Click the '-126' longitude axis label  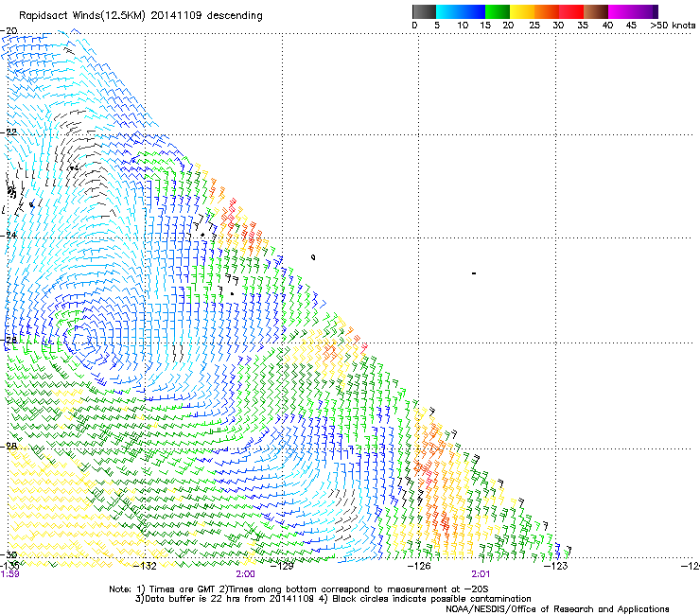[419, 567]
